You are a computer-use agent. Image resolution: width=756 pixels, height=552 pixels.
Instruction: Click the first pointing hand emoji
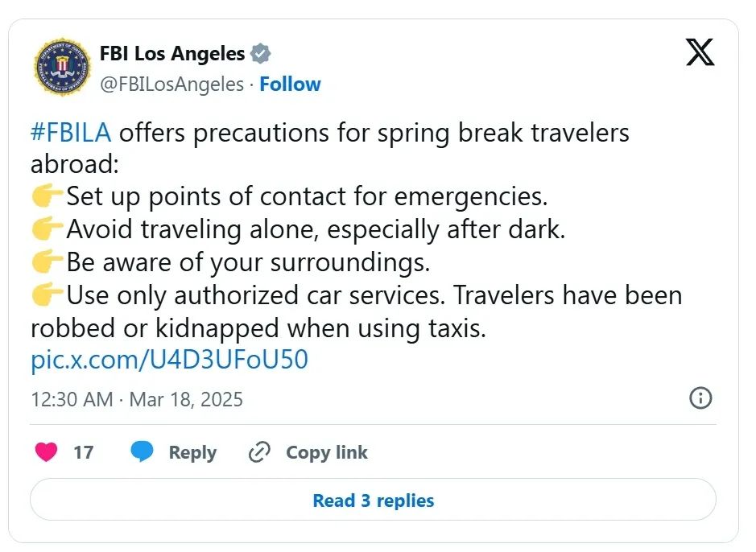47,196
